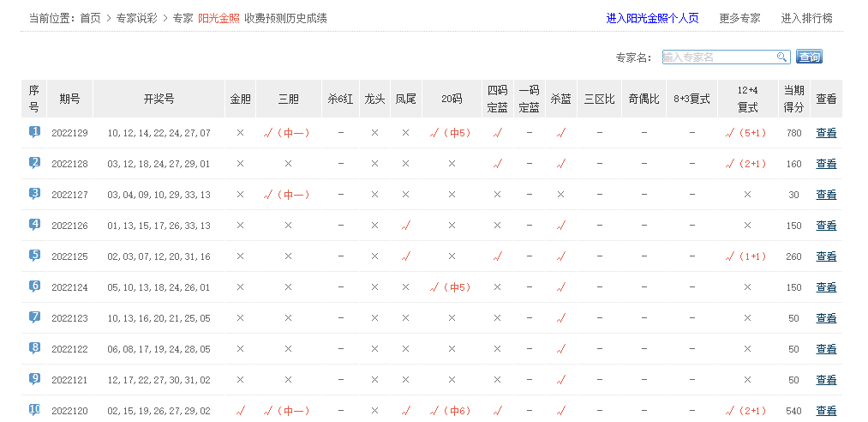Navigate to 专家说彩 in breadcrumb
This screenshot has height=422, width=868.
click(x=136, y=18)
